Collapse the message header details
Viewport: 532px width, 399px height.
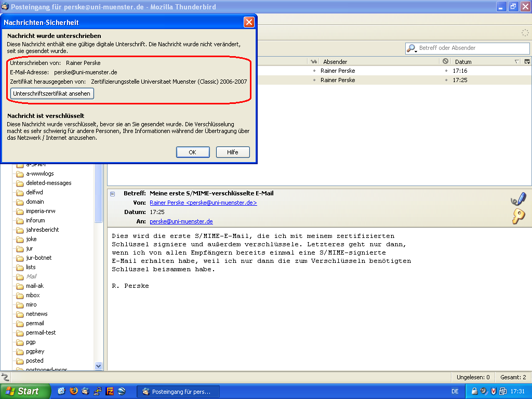coord(113,194)
